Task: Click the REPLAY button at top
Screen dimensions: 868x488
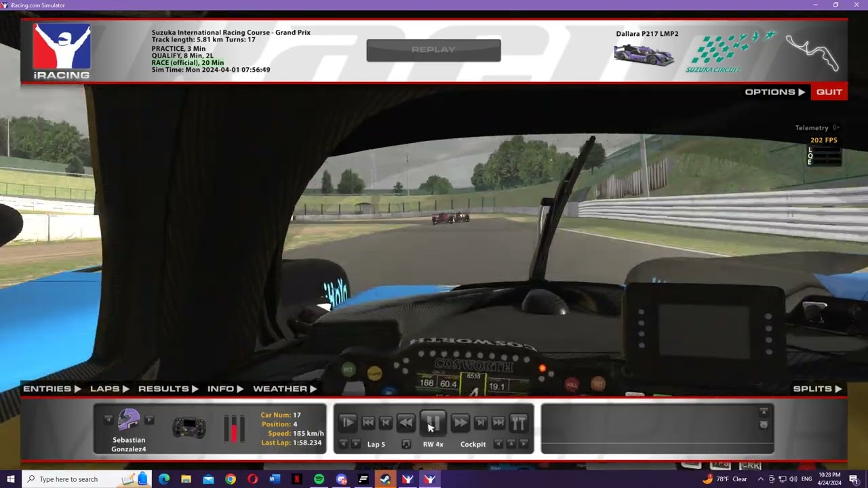Action: [433, 50]
